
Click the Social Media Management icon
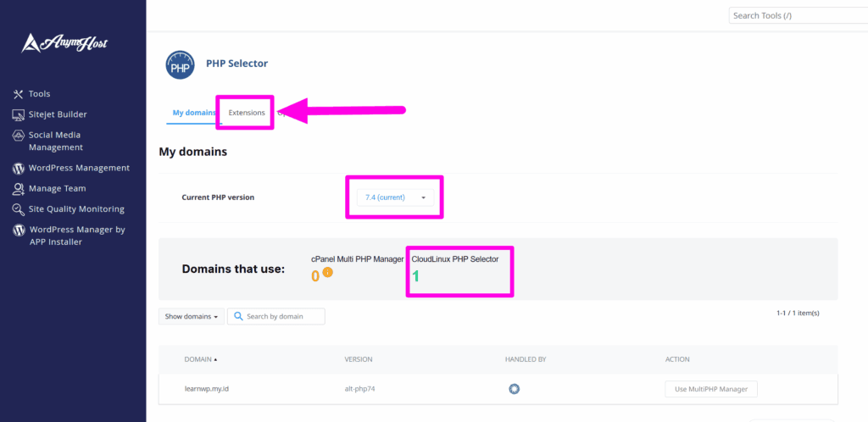(19, 135)
